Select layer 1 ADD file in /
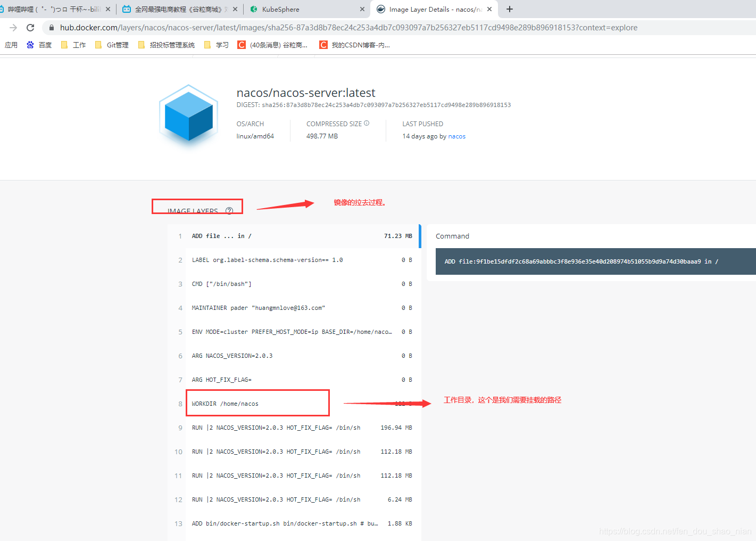 (294, 236)
